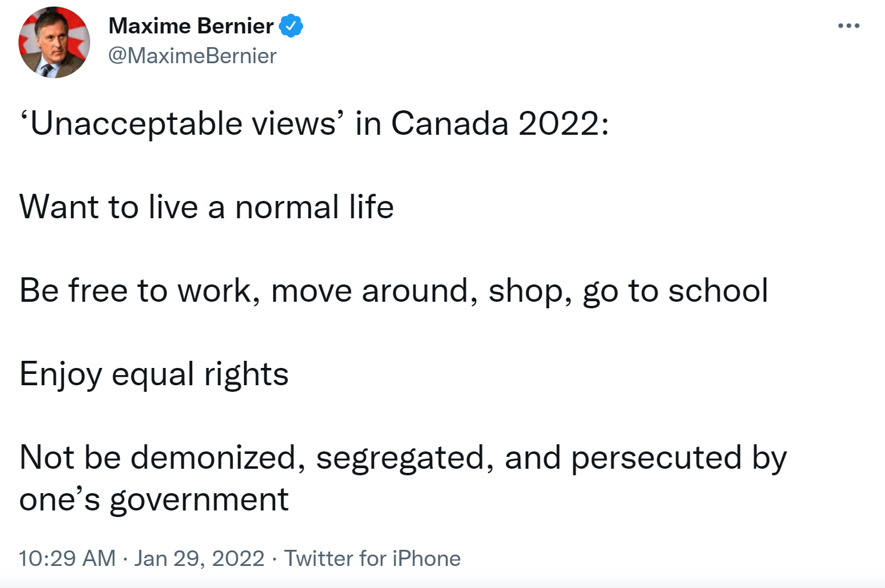Click the words 'one's government'

(x=154, y=500)
